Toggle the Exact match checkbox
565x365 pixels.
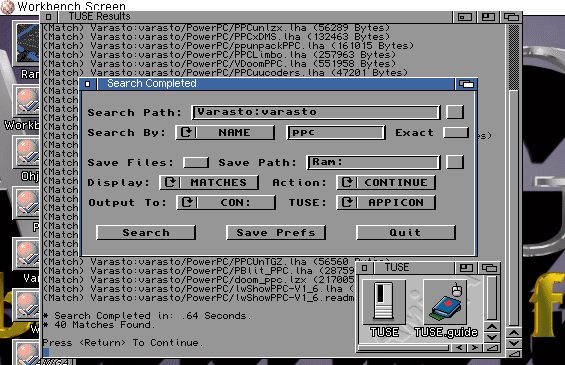click(456, 132)
